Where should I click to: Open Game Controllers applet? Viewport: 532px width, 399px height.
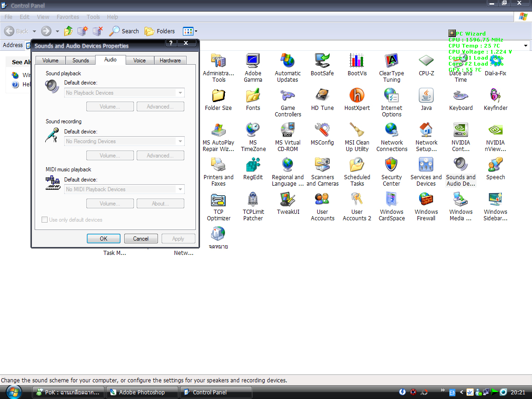[x=288, y=102]
